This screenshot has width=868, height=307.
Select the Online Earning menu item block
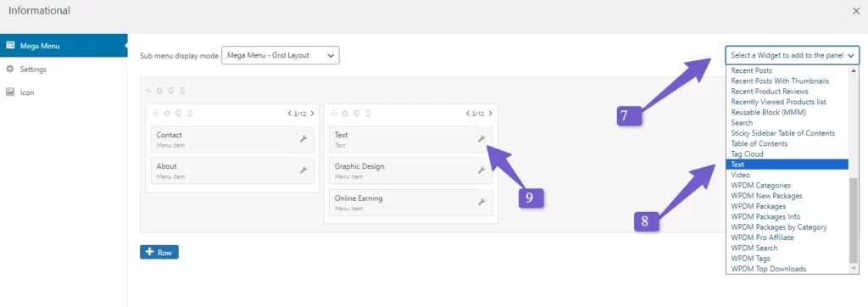click(411, 203)
